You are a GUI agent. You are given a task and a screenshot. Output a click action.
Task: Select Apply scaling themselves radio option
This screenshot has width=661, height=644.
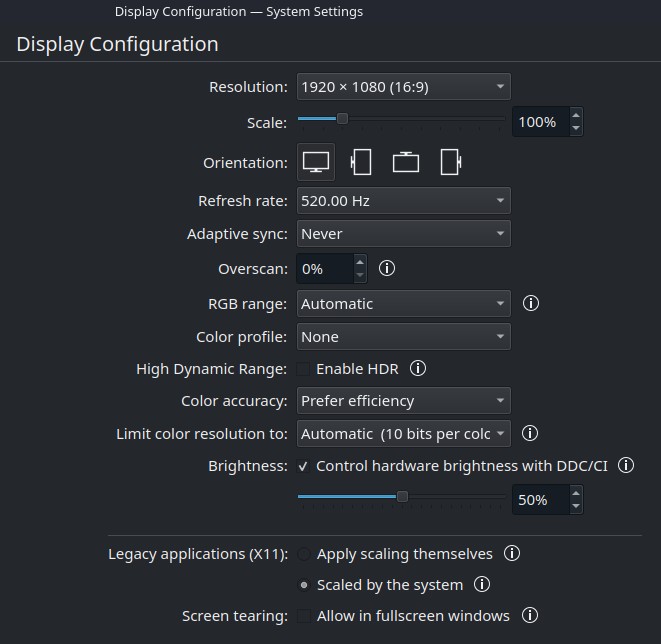coord(304,554)
